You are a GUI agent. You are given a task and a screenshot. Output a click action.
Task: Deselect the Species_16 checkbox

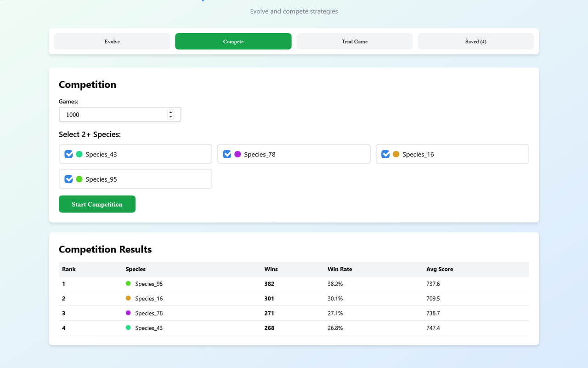point(385,154)
